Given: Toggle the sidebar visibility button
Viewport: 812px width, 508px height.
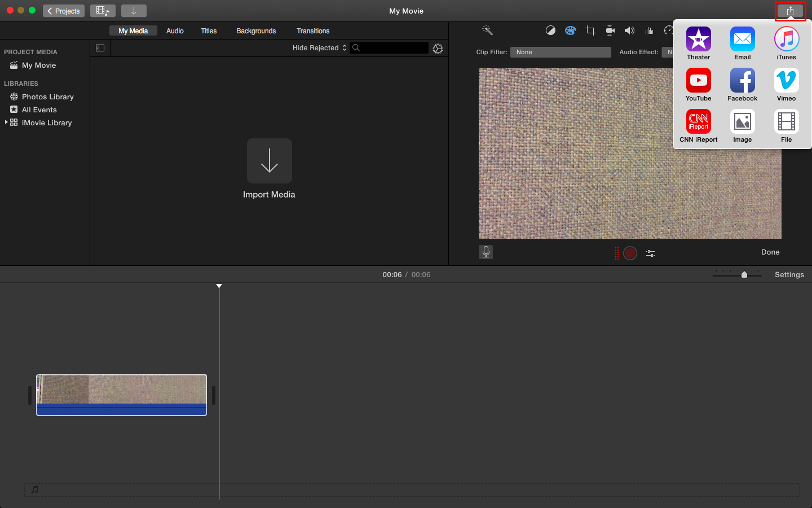Looking at the screenshot, I should (x=100, y=48).
